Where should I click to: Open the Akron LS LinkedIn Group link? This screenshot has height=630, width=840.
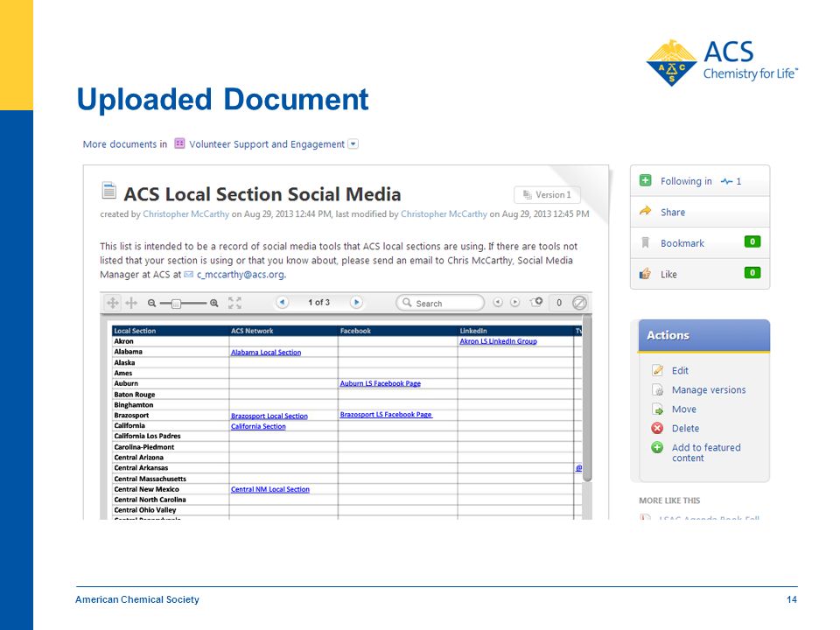pyautogui.click(x=498, y=341)
